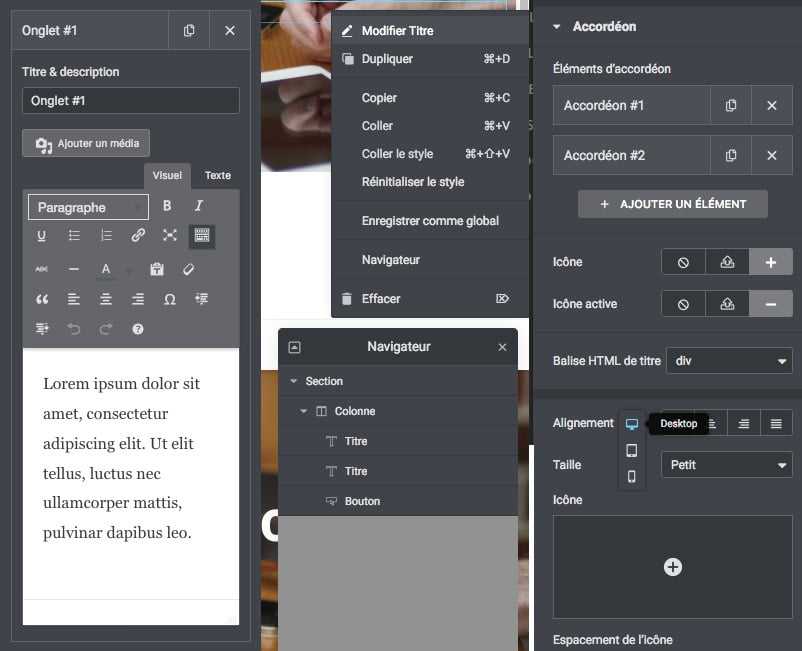Open the text color picker
Viewport: 802px width, 651px height.
tap(105, 269)
